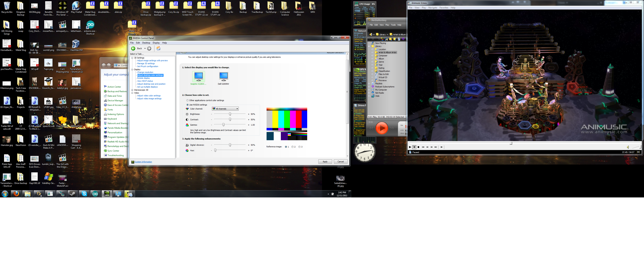Image resolution: width=644 pixels, height=253 pixels.
Task: Mute audio via speaker icon in Media Player Classic
Action: (x=628, y=147)
